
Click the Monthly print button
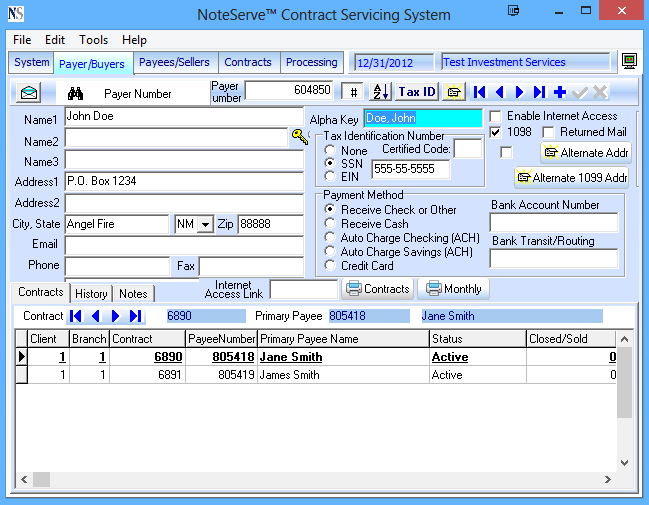tap(453, 288)
